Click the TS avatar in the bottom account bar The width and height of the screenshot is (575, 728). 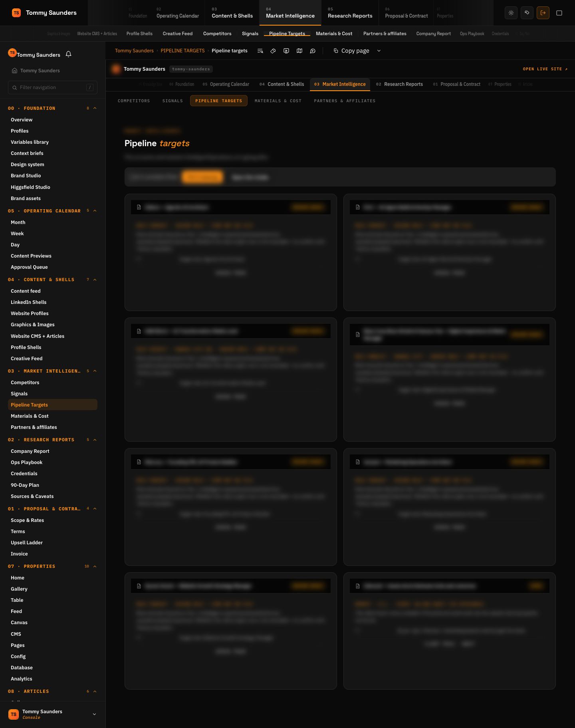point(14,714)
